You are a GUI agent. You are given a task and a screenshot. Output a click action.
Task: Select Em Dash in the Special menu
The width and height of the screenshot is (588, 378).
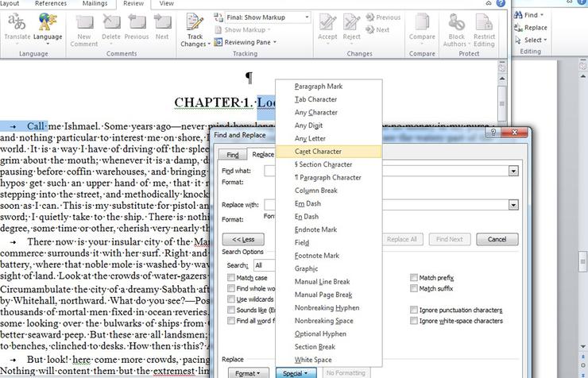[328, 203]
